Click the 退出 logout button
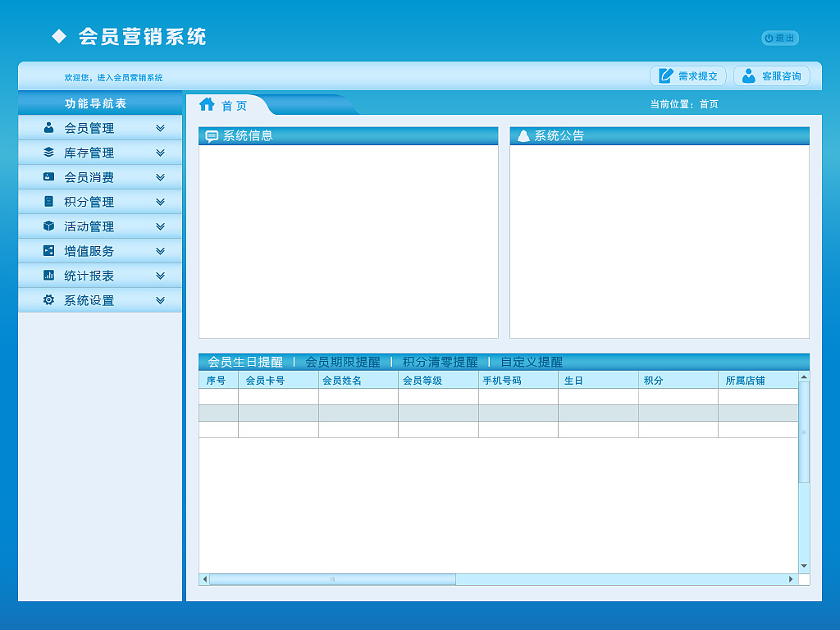Screen dimensions: 840x630 pyautogui.click(x=780, y=38)
